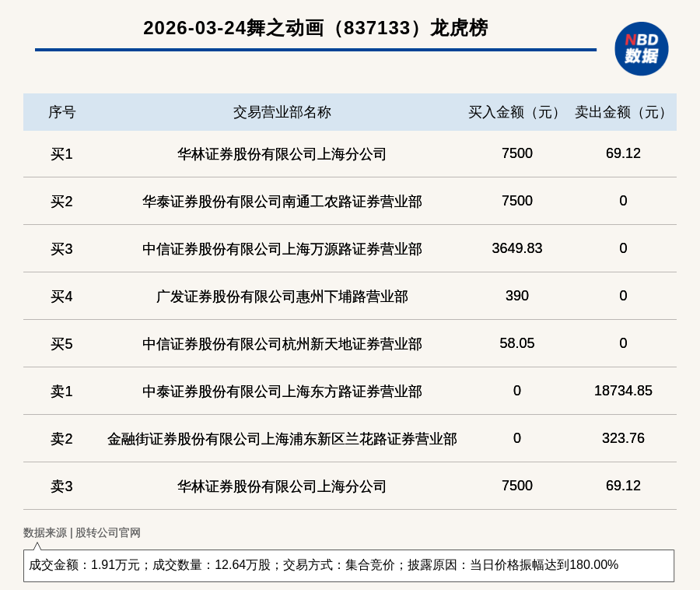Click the 数据来源 股转公司官网 source text
The width and height of the screenshot is (700, 590).
82,533
